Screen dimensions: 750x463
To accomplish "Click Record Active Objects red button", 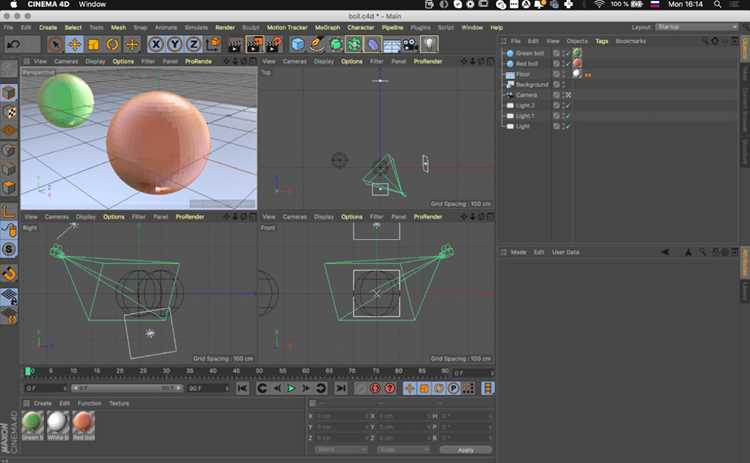I will (x=375, y=388).
